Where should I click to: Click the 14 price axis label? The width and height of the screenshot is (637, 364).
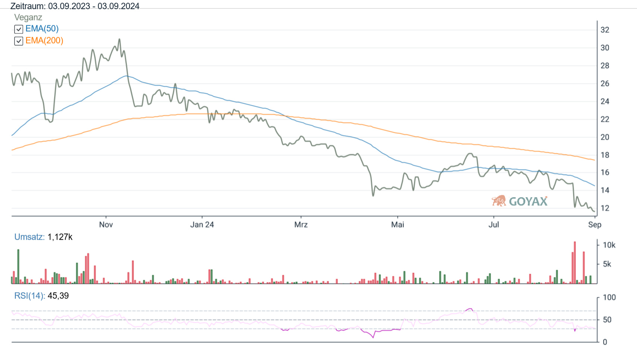[605, 191]
